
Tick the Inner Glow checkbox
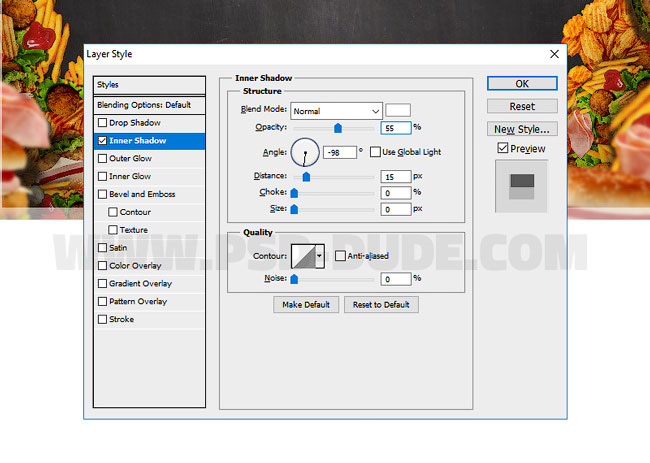point(102,176)
